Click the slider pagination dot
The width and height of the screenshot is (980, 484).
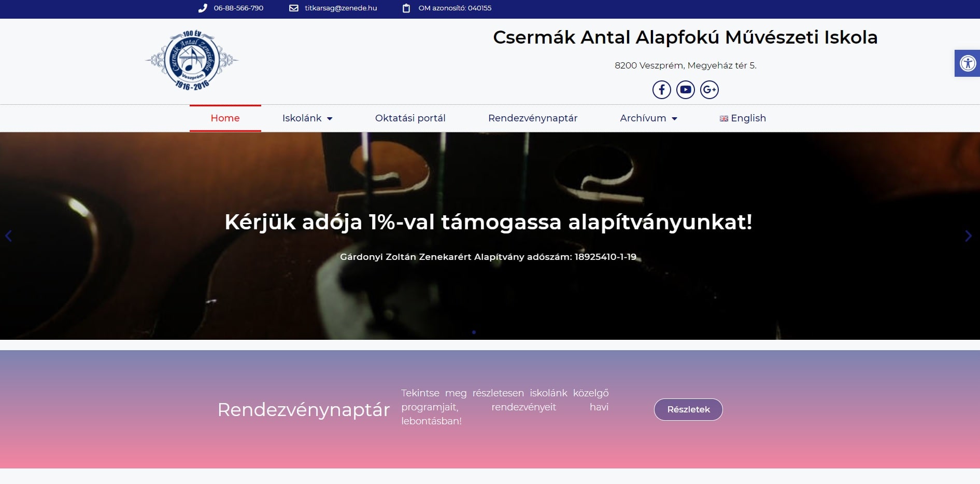474,332
